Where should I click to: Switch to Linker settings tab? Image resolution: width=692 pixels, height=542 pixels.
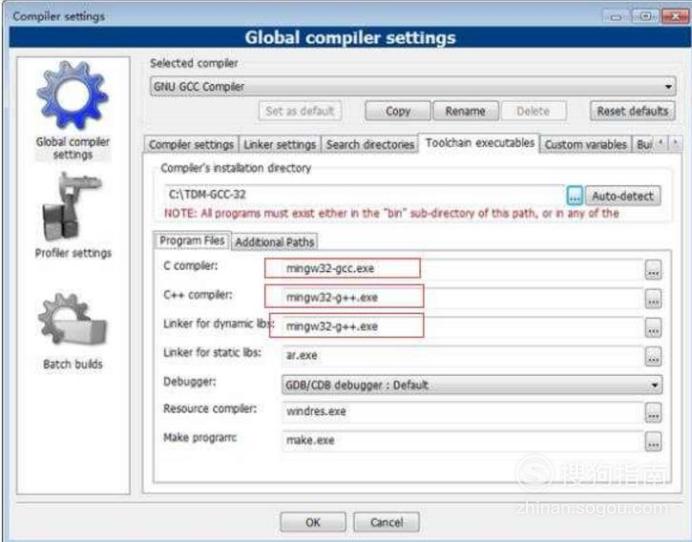point(280,144)
